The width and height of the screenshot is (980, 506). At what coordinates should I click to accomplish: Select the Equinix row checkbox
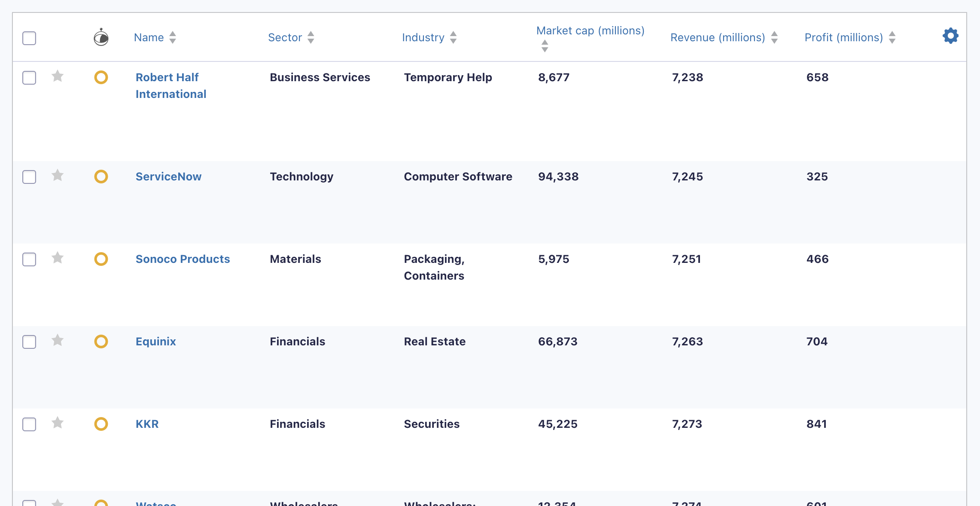tap(29, 342)
